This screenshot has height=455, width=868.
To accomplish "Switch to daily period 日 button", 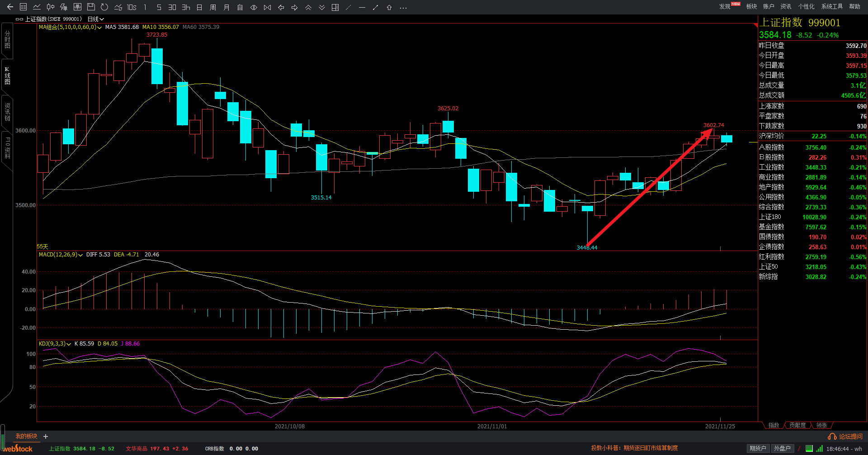I will [199, 7].
